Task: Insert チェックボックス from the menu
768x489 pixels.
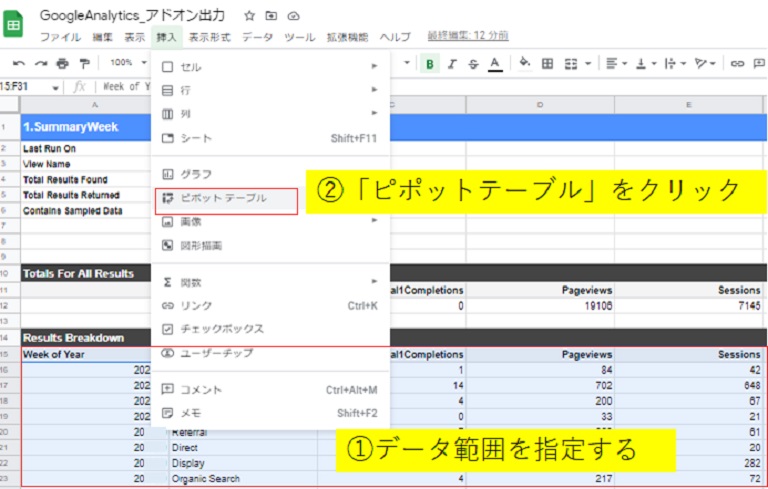Action: [222, 329]
